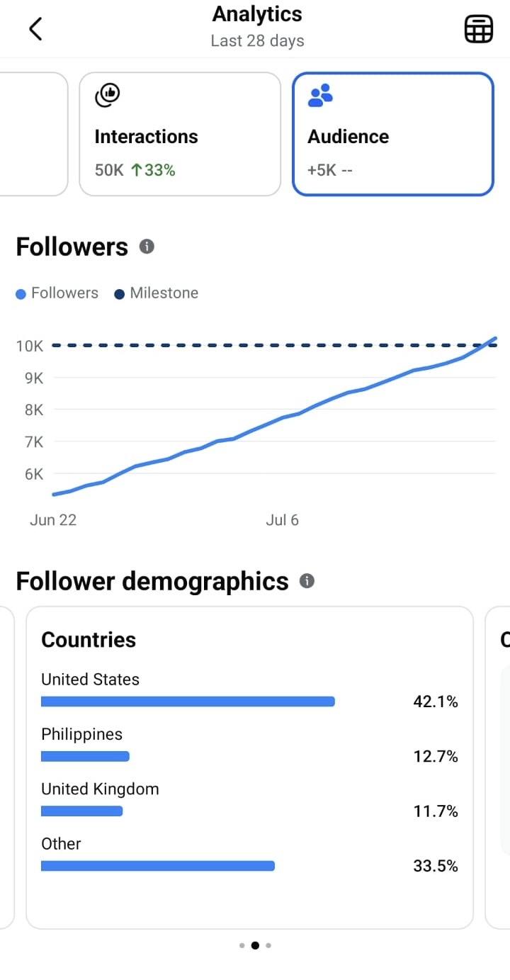Select the United Kingdom bar
510x980 pixels.
point(82,811)
